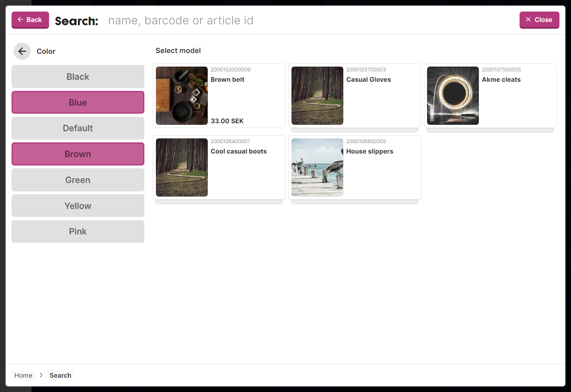Viewport: 571px width, 392px height.
Task: Expand details under the Casual Gloves card
Action: coord(354,130)
